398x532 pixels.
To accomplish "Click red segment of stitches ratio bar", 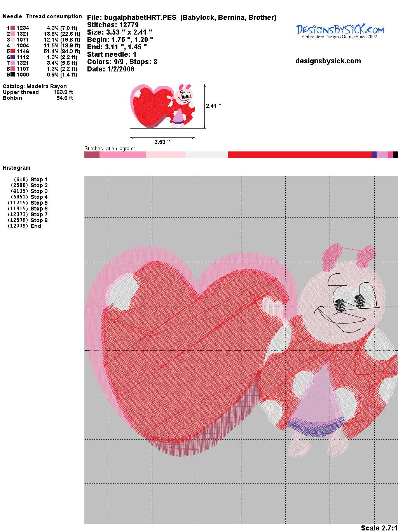I will [299, 155].
